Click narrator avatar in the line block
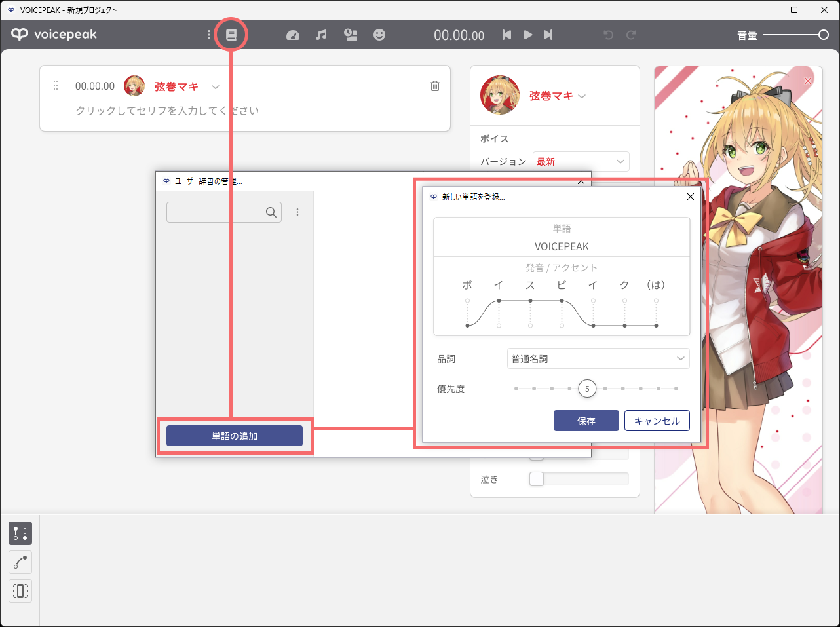The image size is (840, 627). tap(134, 86)
